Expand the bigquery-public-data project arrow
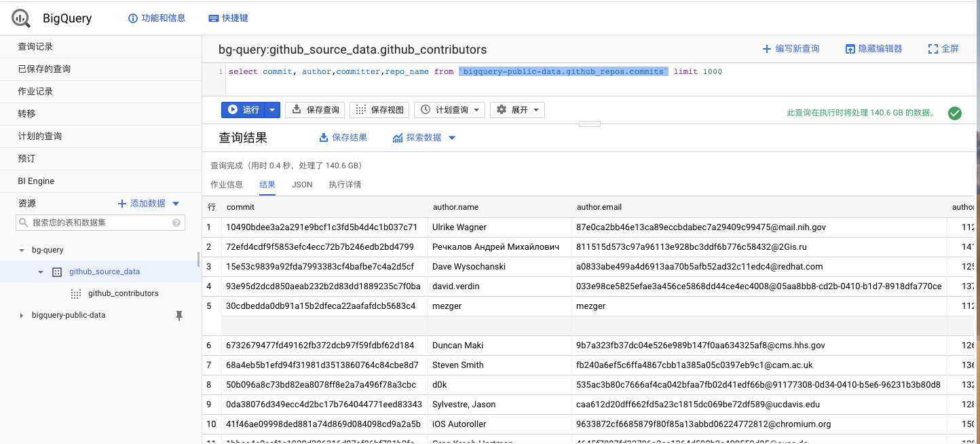The height and width of the screenshot is (444, 980). [22, 316]
